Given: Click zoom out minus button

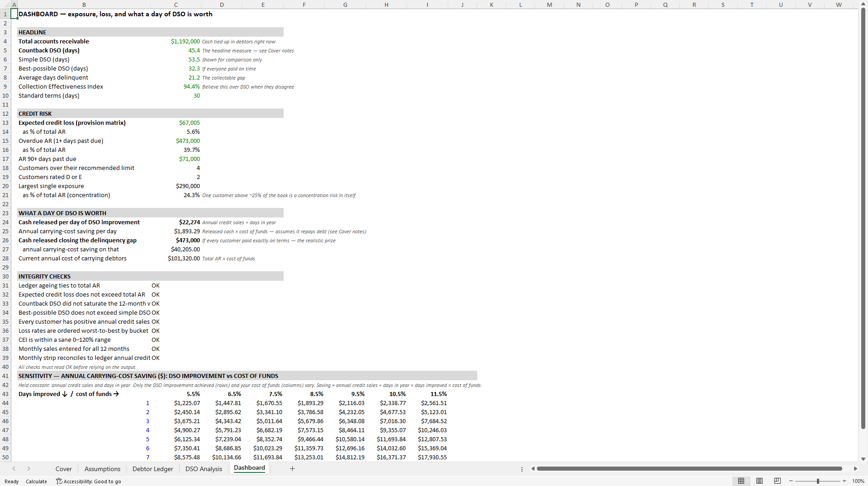Looking at the screenshot, I should (x=791, y=481).
